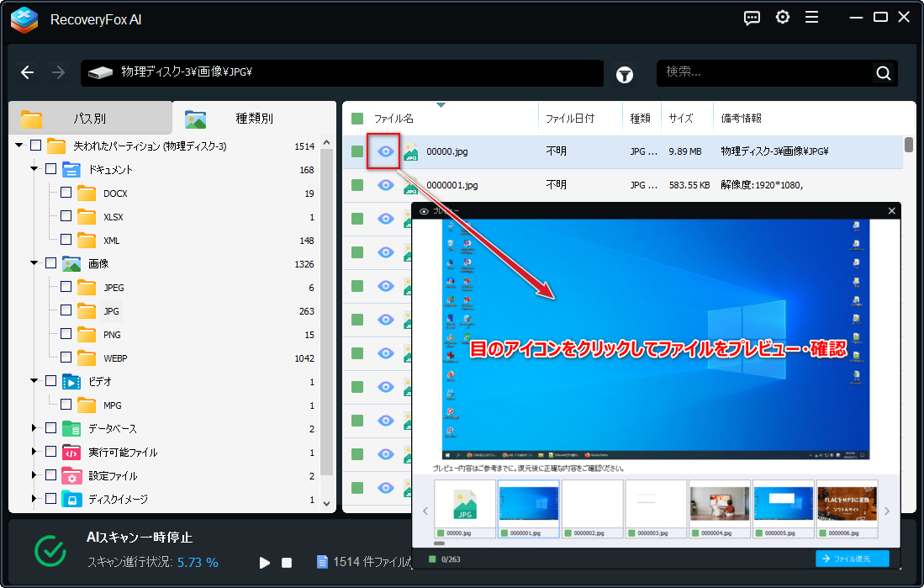This screenshot has width=924, height=588.
Task: Stop the scan with the stop button
Action: coord(287,563)
